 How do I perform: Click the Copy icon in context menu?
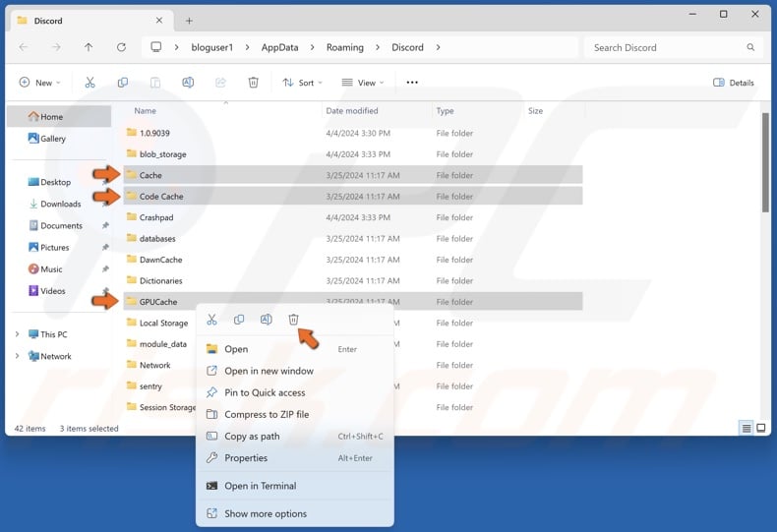click(x=239, y=320)
